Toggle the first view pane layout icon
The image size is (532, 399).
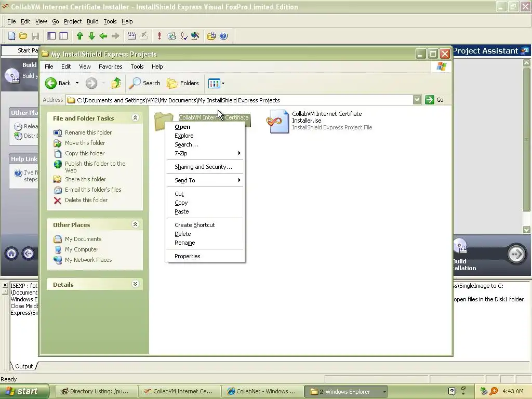click(51, 36)
